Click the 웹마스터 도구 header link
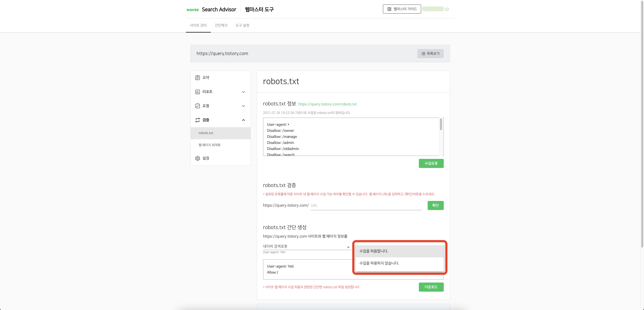The width and height of the screenshot is (644, 310). click(259, 10)
